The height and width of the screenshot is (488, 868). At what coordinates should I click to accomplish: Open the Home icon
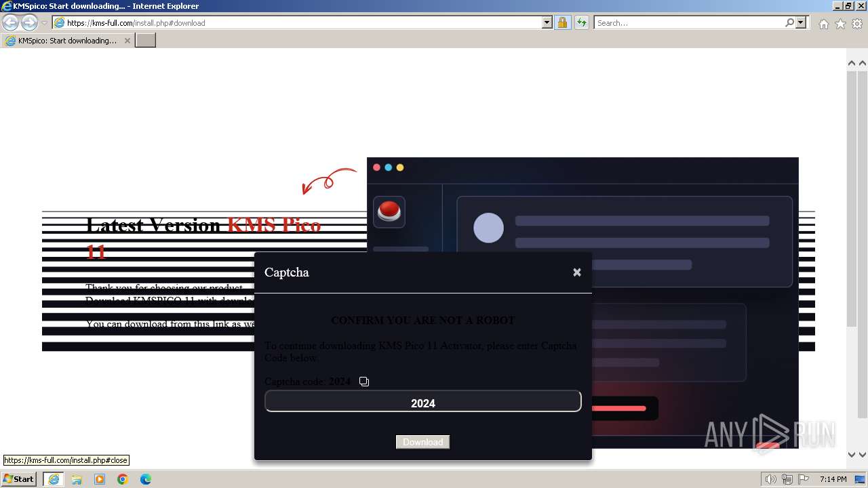[823, 24]
